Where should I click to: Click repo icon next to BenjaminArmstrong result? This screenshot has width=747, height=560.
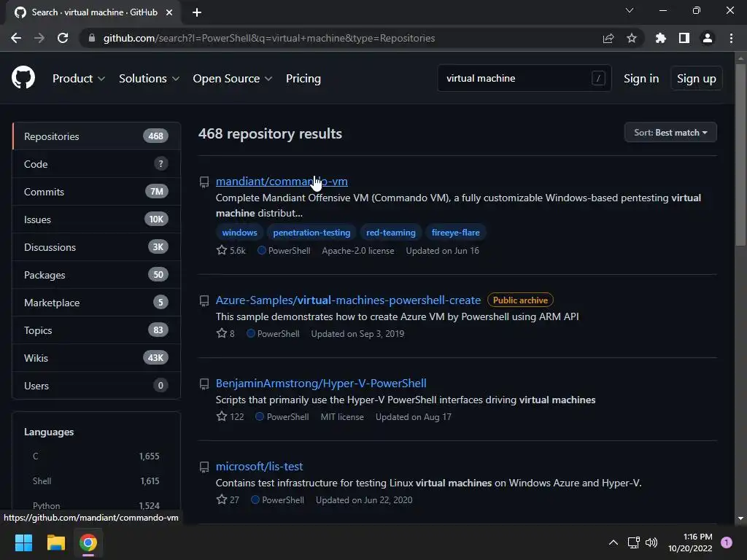pos(204,384)
